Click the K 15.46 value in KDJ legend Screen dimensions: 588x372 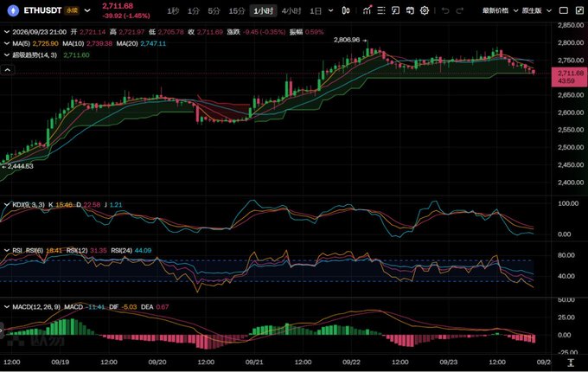click(61, 205)
